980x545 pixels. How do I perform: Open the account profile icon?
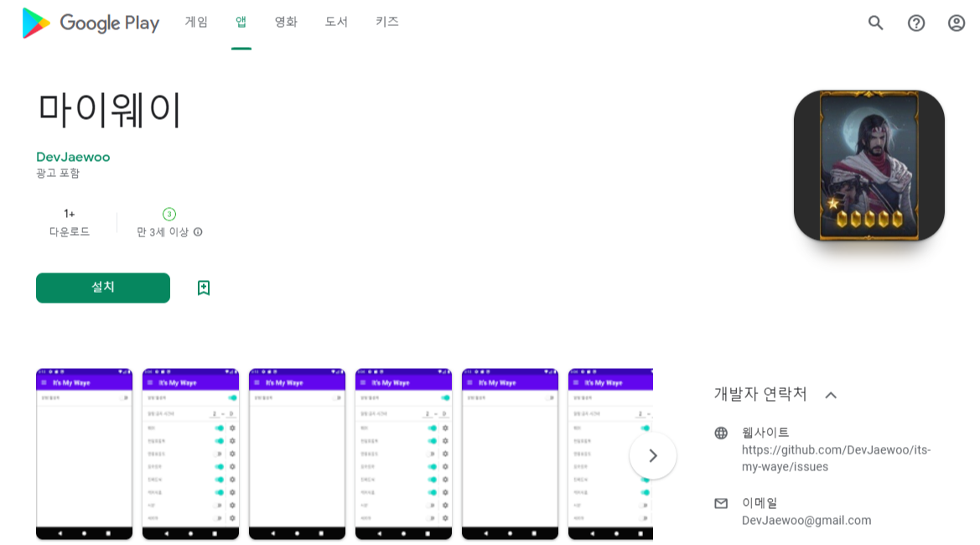pyautogui.click(x=956, y=23)
